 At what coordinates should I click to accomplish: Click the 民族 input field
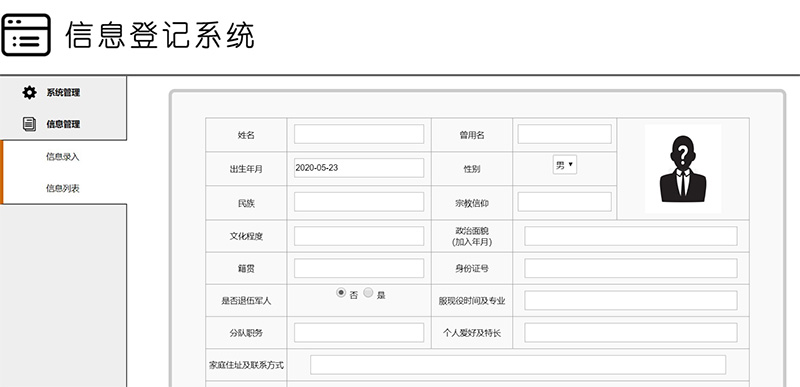click(359, 202)
